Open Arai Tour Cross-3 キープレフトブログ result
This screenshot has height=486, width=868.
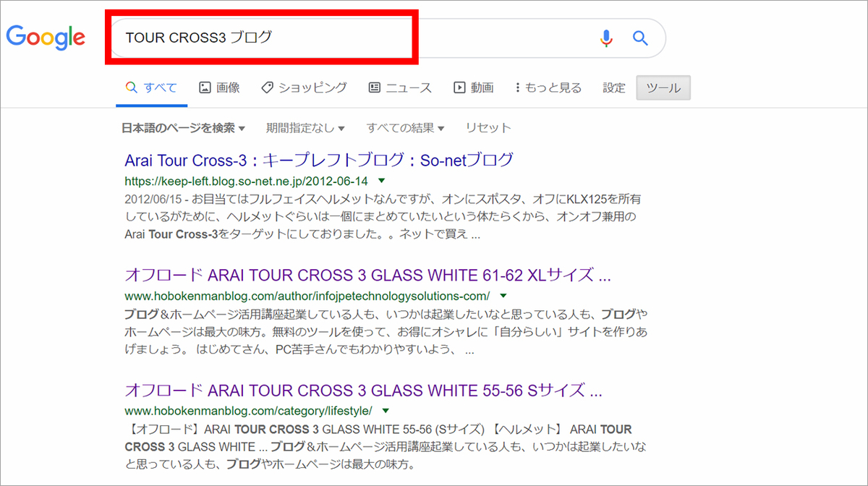coord(319,160)
